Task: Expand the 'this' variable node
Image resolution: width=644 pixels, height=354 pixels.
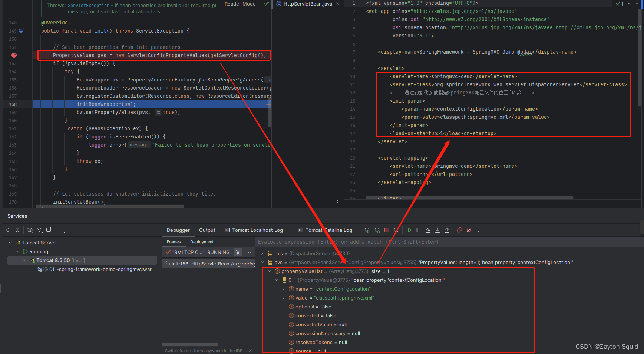Action: tap(262, 253)
